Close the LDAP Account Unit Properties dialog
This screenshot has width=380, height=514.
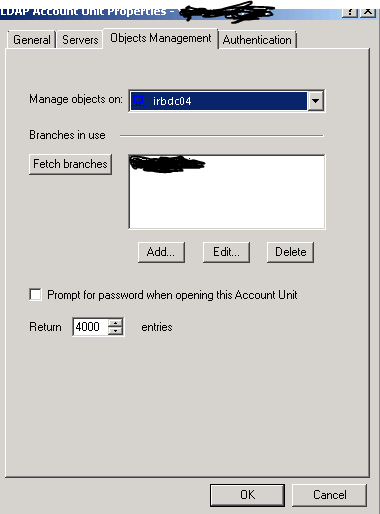point(368,12)
